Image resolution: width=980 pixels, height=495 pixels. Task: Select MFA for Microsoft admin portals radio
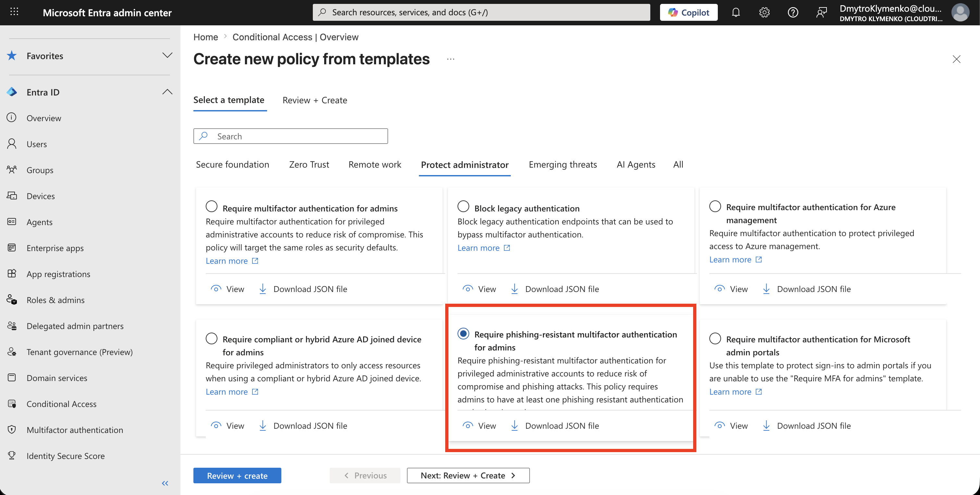pyautogui.click(x=715, y=338)
